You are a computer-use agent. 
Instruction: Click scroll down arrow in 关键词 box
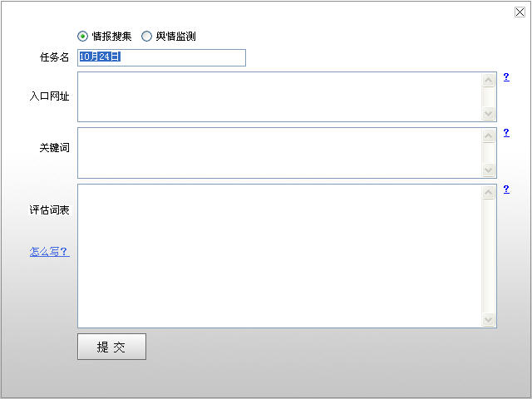[488, 170]
